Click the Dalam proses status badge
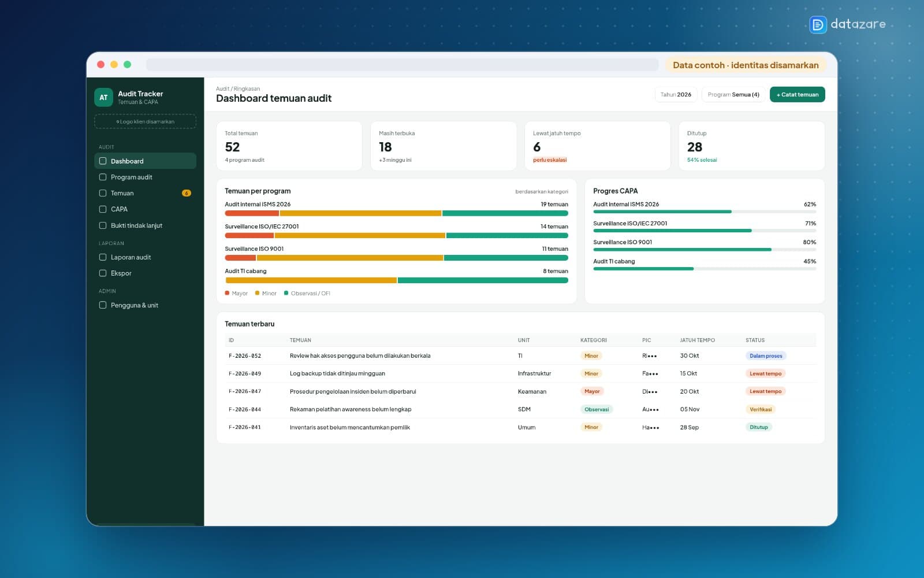Viewport: 924px width, 578px height. [766, 356]
